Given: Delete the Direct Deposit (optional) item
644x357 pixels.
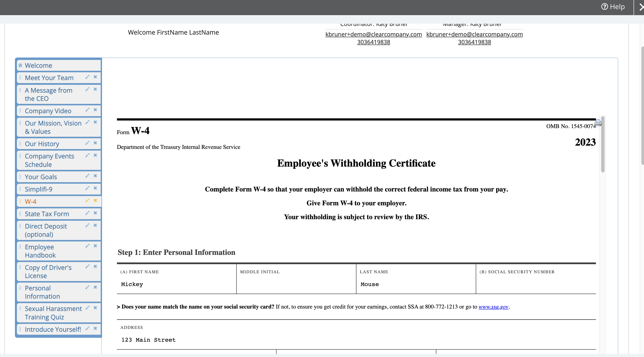Looking at the screenshot, I should pyautogui.click(x=95, y=225).
